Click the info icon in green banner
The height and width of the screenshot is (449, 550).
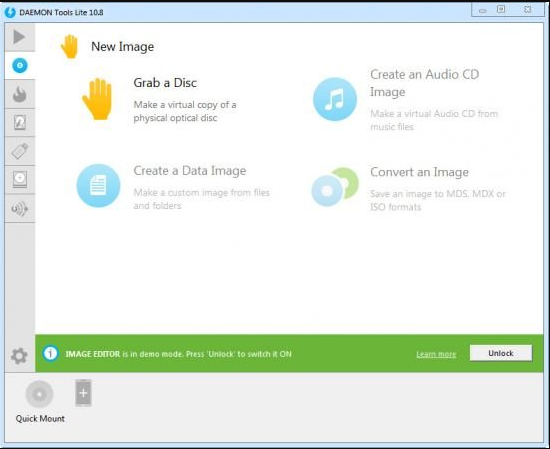point(51,354)
